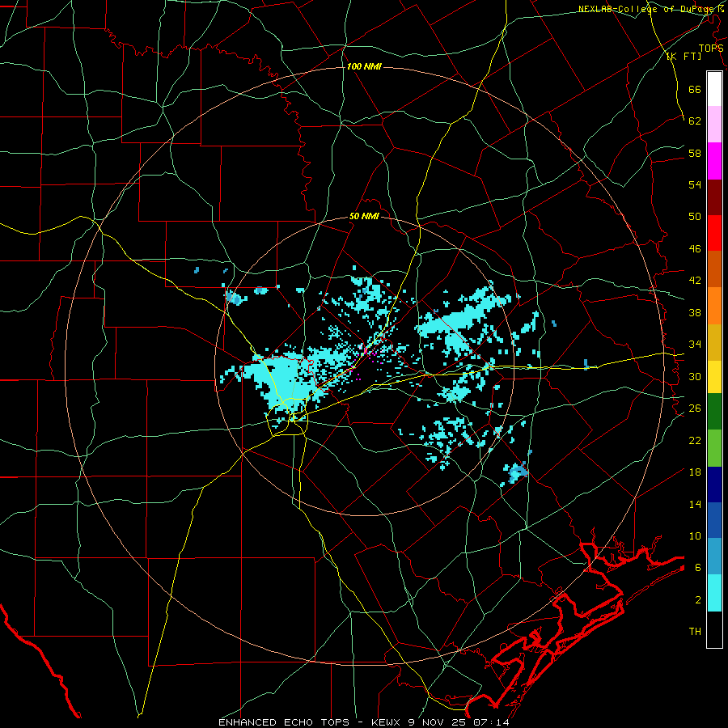Click the '54' legend value
Image resolution: width=728 pixels, height=728 pixels.
pyautogui.click(x=695, y=184)
